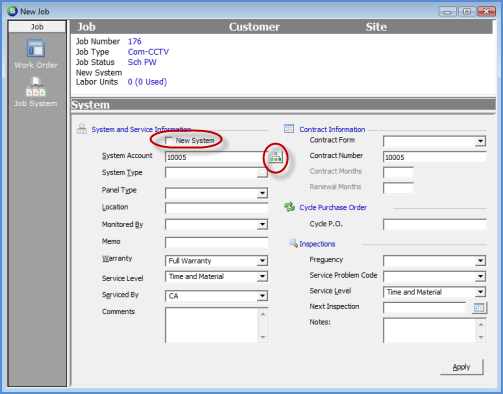The height and width of the screenshot is (394, 503).
Task: Click the Cycle P.O. input field
Action: tap(435, 225)
